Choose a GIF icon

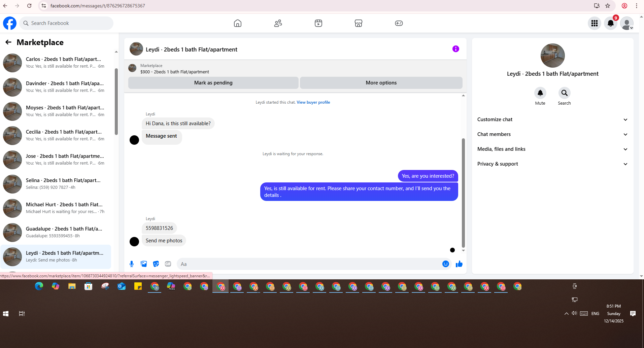click(168, 264)
